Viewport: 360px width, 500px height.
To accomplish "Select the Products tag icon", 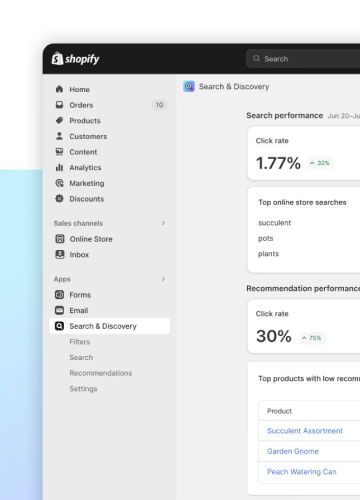I will coord(59,120).
